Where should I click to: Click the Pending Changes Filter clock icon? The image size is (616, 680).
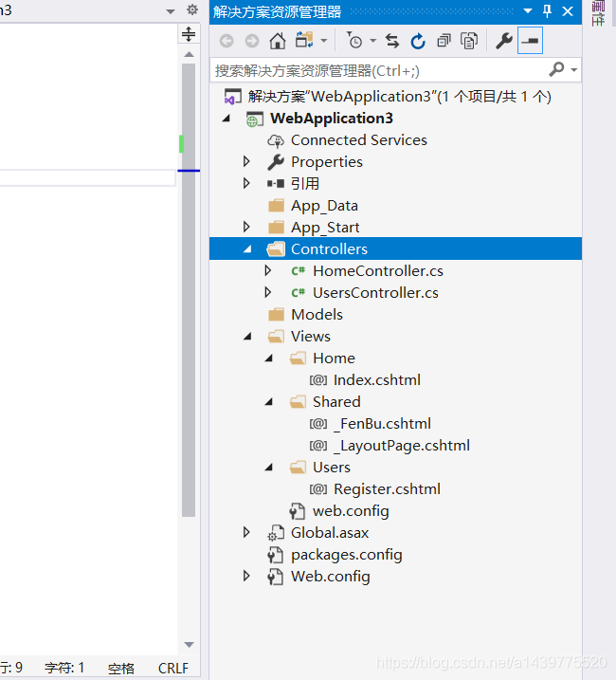(x=354, y=41)
